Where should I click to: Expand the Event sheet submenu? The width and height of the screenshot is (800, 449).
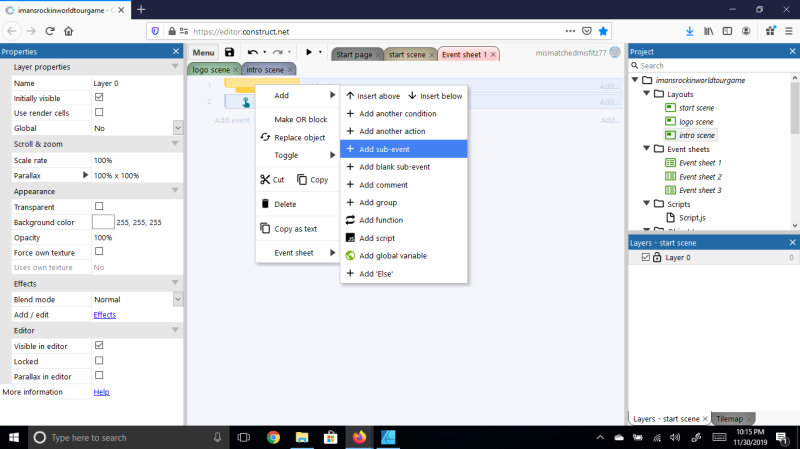pos(297,253)
